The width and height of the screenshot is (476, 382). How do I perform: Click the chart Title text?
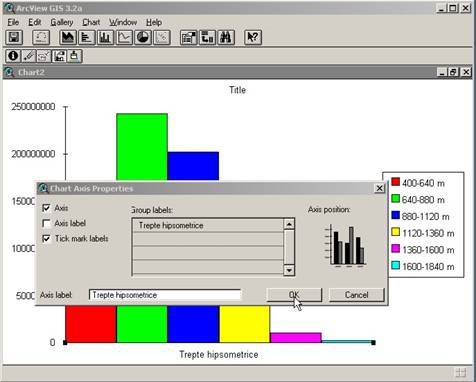(x=237, y=90)
